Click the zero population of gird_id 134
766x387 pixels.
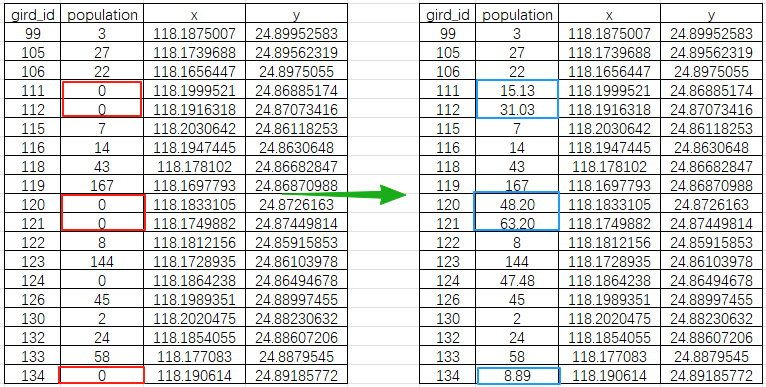pos(102,376)
